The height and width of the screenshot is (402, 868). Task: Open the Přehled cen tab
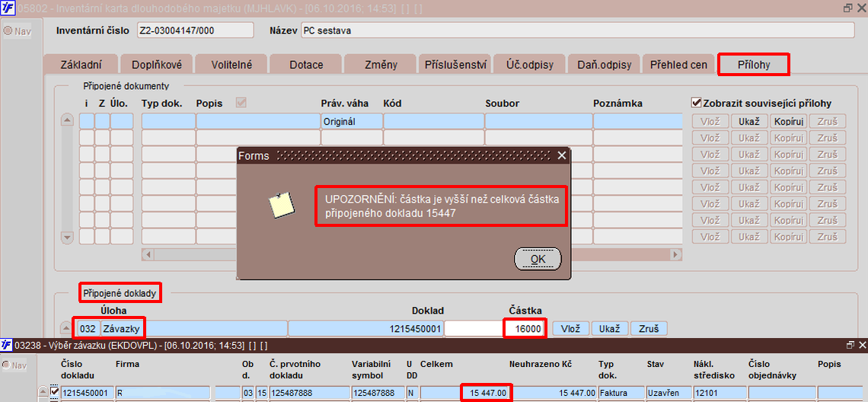point(678,65)
